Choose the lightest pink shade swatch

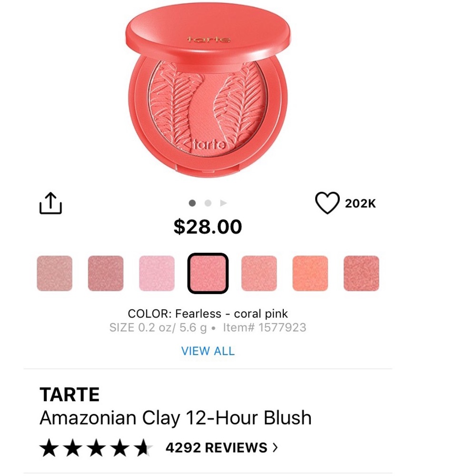157,272
